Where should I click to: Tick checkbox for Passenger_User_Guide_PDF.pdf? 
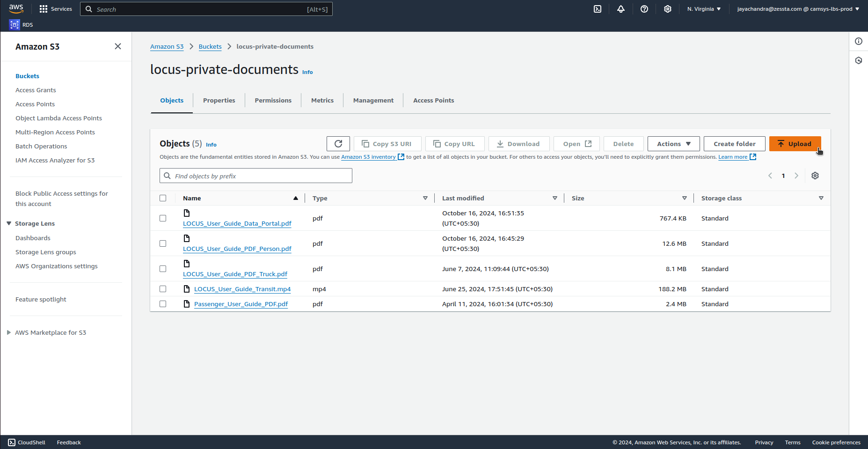[x=163, y=304]
